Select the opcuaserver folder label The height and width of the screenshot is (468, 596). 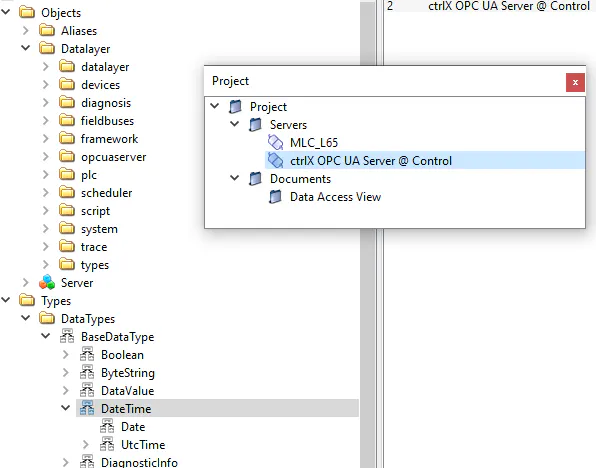coord(113,157)
